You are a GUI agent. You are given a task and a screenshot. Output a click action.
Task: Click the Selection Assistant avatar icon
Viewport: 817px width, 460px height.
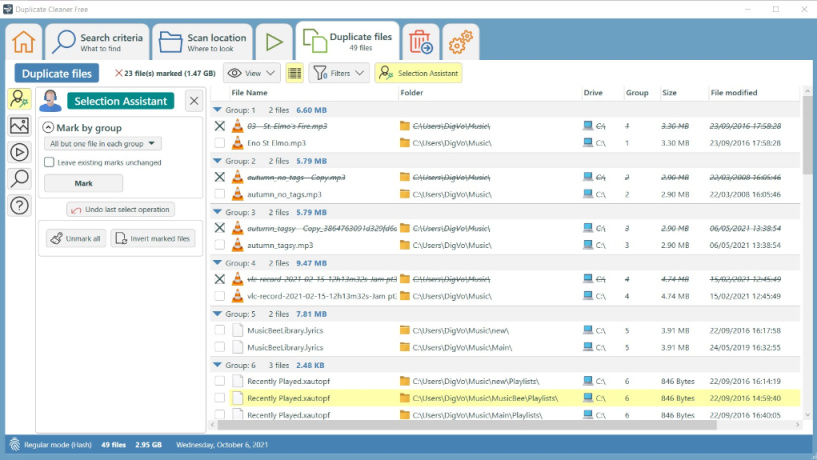[51, 101]
